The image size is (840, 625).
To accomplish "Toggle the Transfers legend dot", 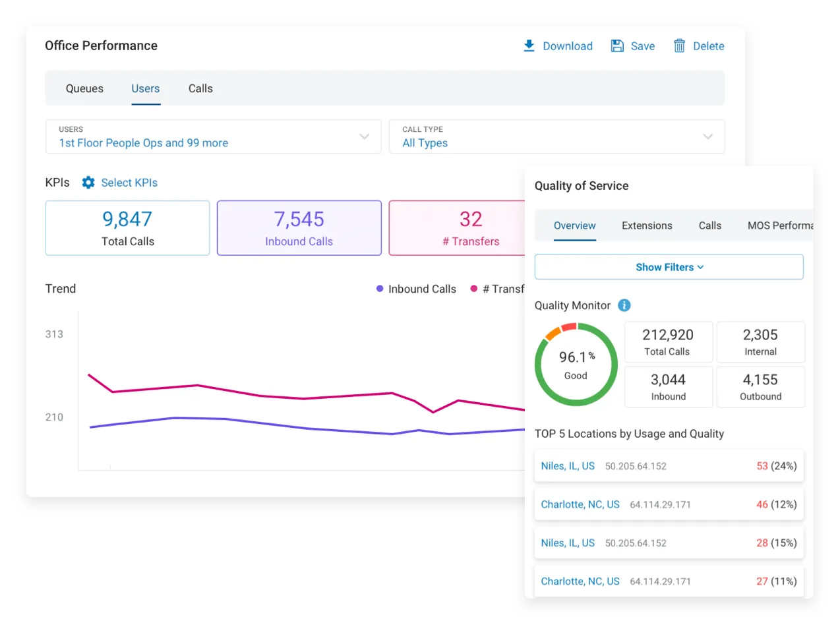I will [x=473, y=289].
